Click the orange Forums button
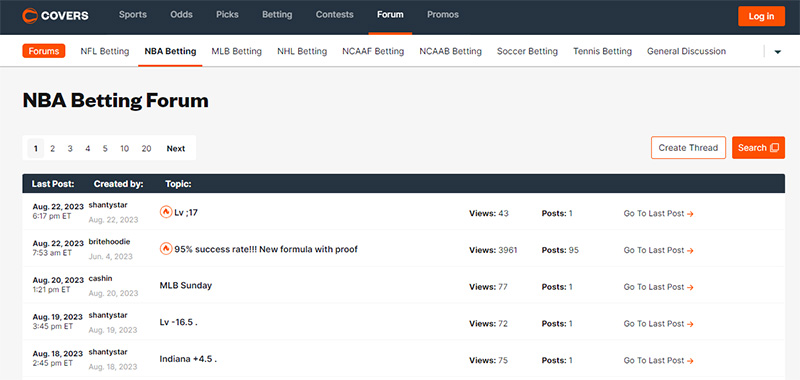This screenshot has width=800, height=380. [44, 51]
